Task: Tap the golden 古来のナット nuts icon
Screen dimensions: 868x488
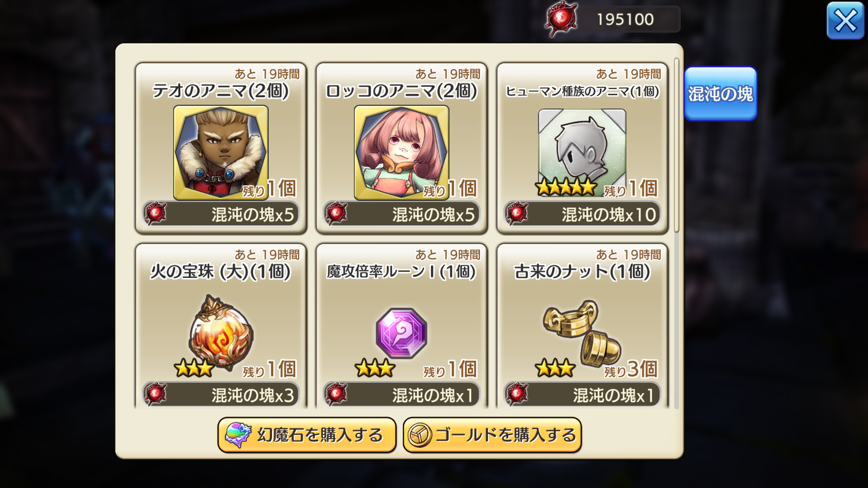Action: [x=582, y=333]
